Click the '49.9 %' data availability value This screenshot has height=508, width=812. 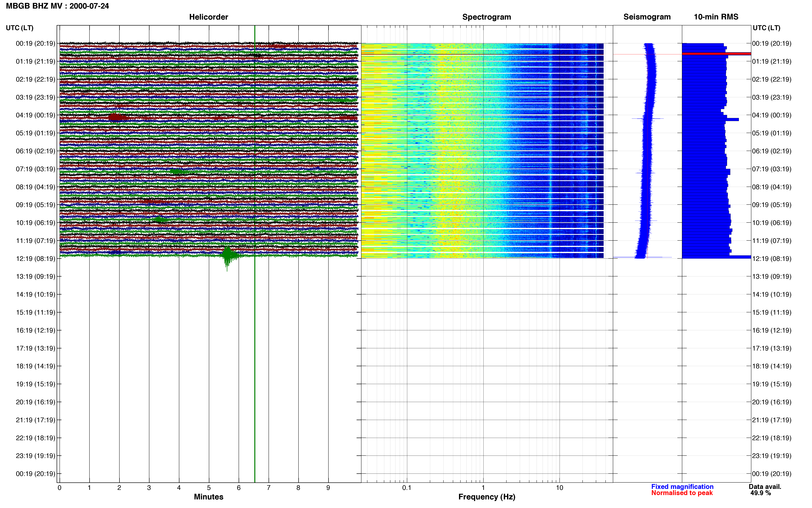pyautogui.click(x=761, y=493)
